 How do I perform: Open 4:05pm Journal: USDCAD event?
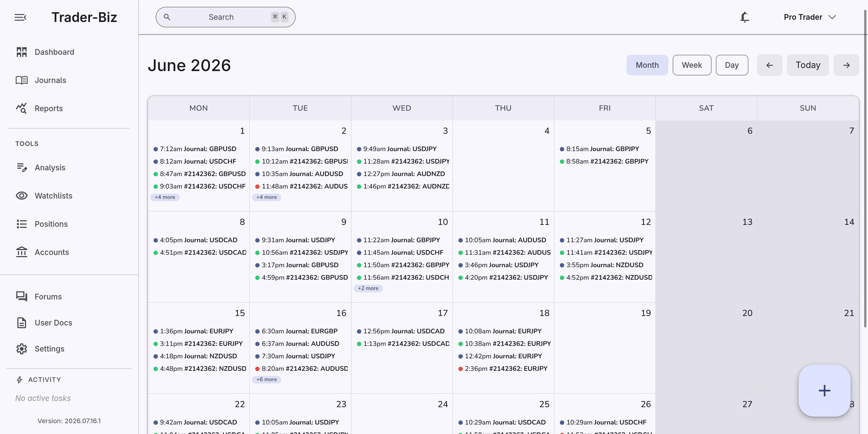click(x=199, y=240)
